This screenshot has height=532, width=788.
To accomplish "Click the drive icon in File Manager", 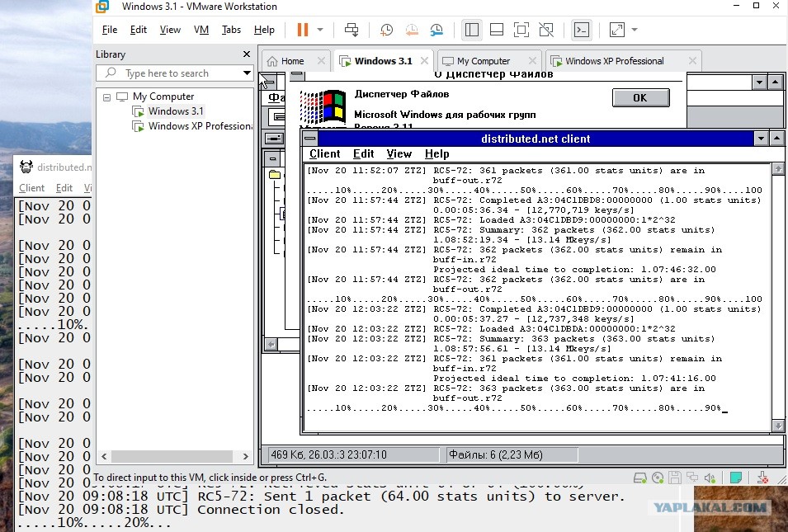I will (x=274, y=138).
